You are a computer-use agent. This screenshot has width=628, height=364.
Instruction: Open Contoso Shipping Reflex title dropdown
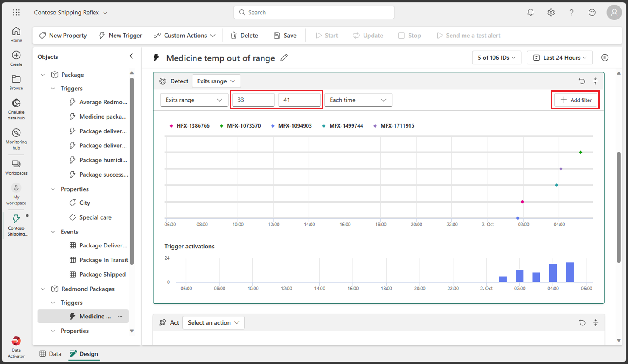pyautogui.click(x=70, y=12)
